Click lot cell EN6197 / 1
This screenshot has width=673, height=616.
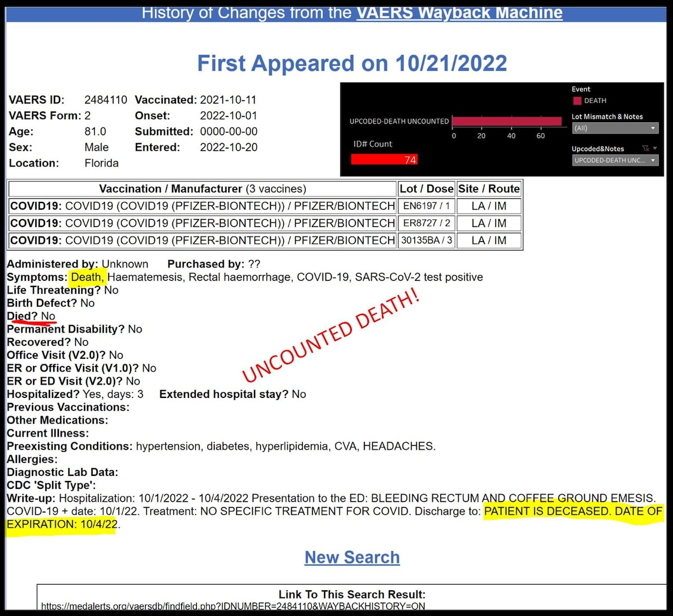[426, 206]
